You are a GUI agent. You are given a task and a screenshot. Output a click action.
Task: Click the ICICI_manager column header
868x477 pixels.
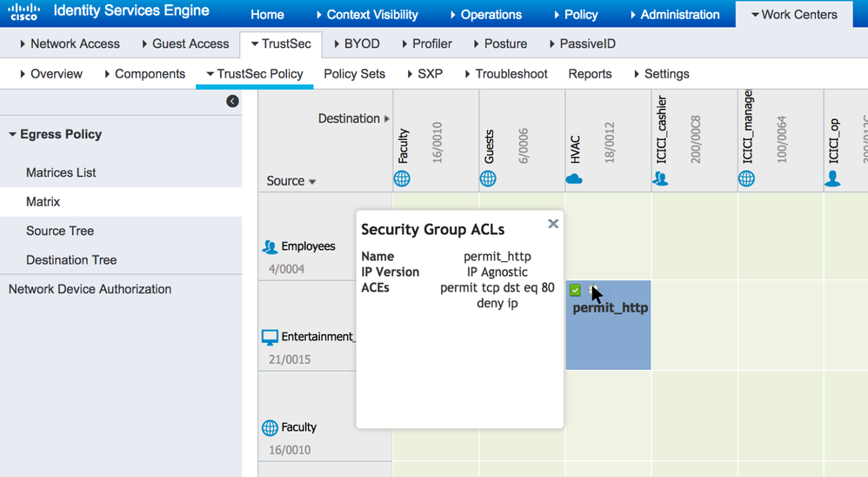click(x=748, y=127)
